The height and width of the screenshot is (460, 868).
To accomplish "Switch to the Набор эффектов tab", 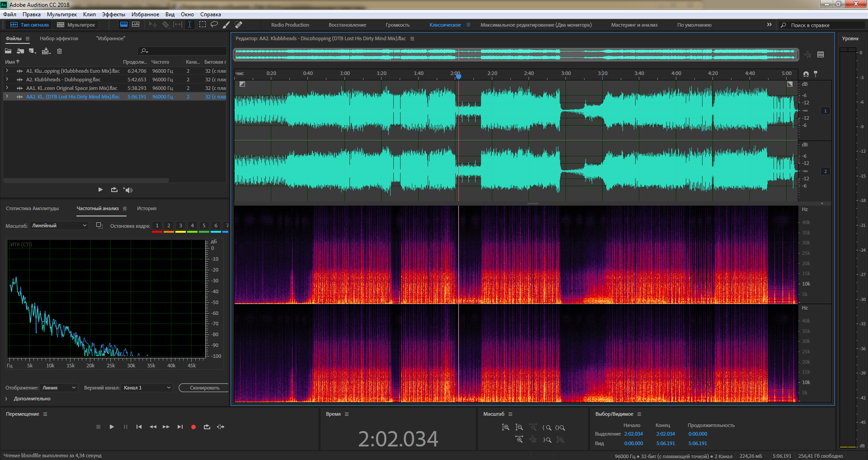I will pos(59,38).
